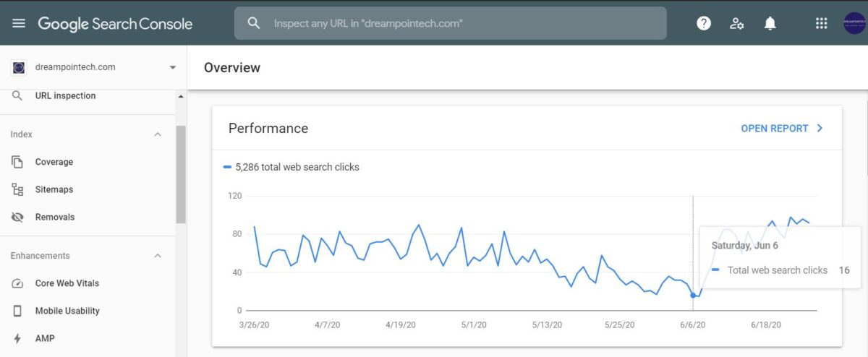The image size is (868, 357).
Task: View notifications bell icon
Action: (770, 23)
